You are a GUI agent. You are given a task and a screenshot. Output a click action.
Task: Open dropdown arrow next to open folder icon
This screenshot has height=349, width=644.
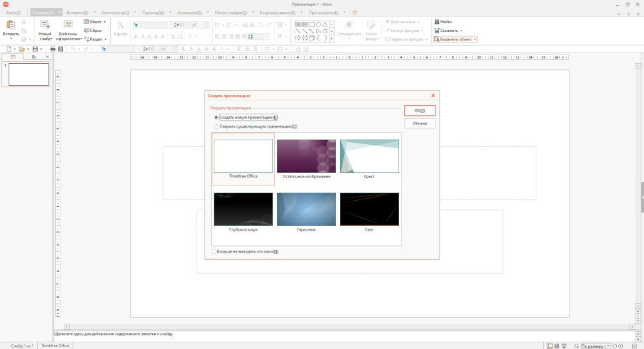click(27, 49)
